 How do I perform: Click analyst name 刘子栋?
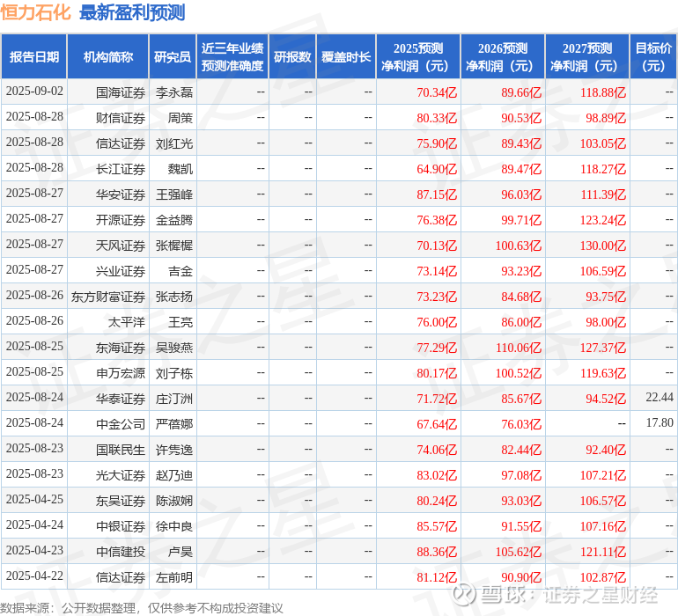173,373
